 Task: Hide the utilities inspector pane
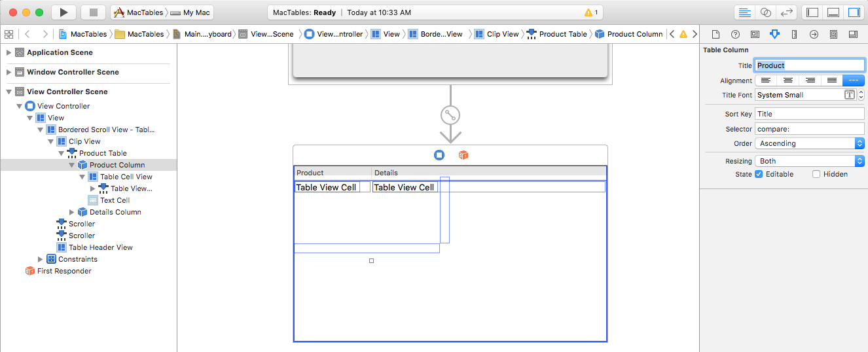[854, 12]
